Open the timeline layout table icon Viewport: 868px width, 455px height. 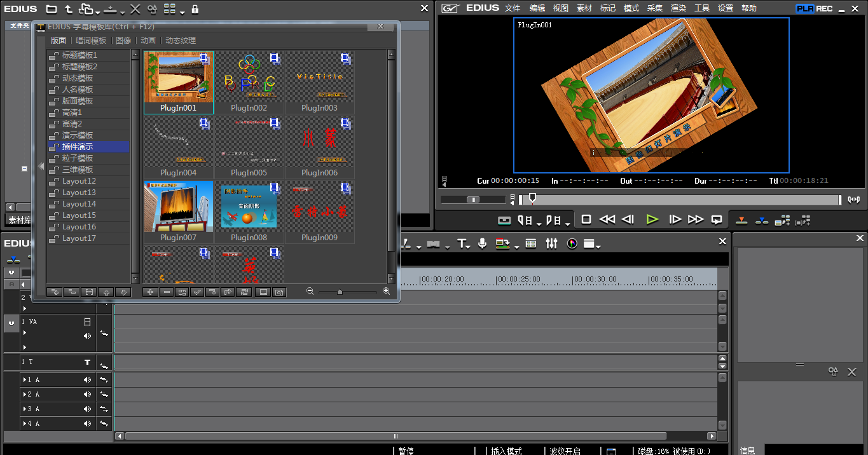click(x=531, y=243)
